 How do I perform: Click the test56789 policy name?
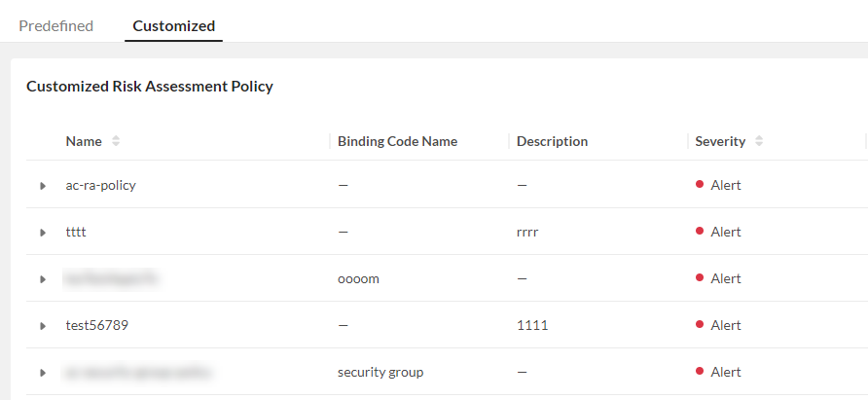point(96,325)
